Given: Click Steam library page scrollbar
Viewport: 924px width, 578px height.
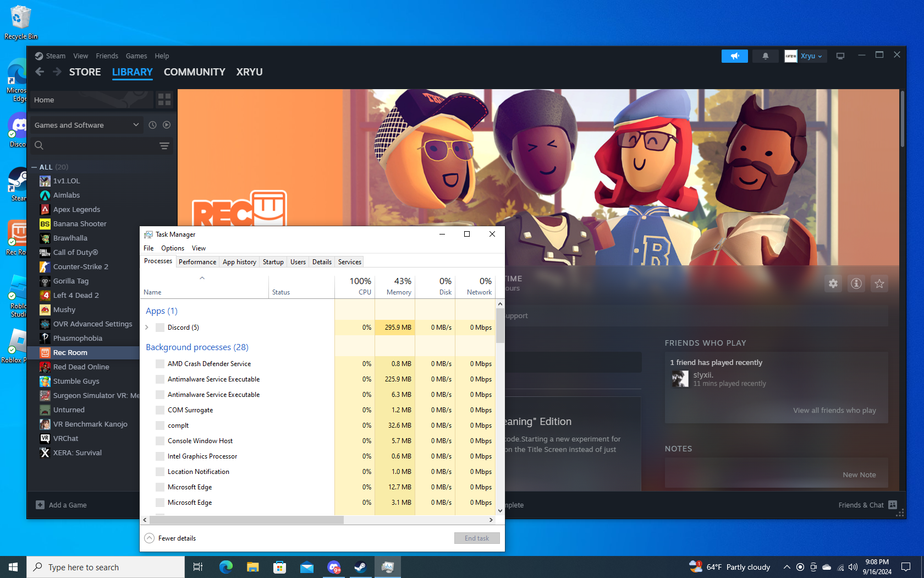Looking at the screenshot, I should [903, 119].
